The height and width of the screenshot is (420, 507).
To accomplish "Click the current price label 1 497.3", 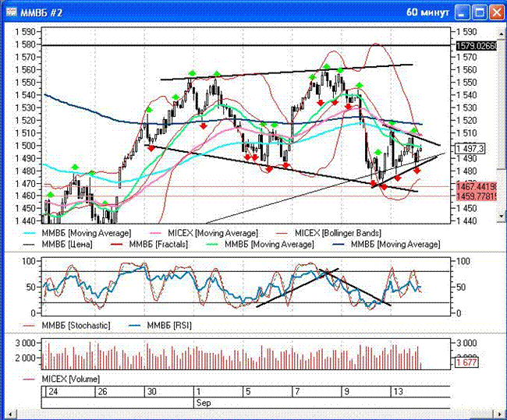I will pyautogui.click(x=473, y=148).
